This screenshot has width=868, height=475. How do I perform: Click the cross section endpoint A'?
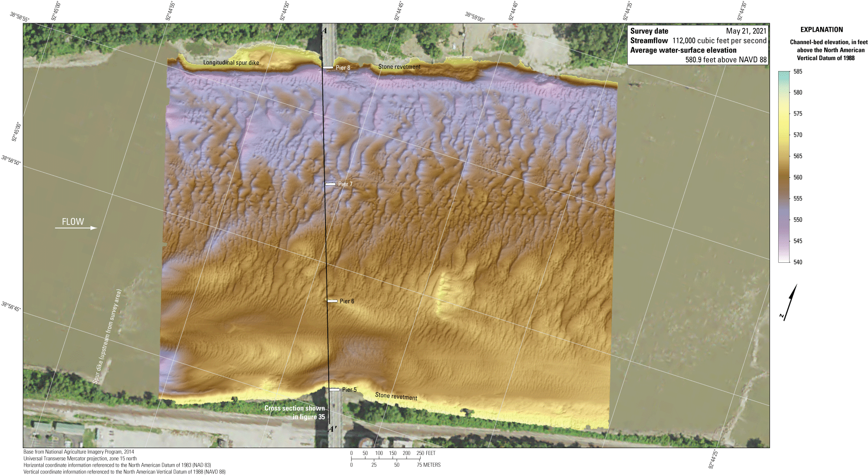click(332, 429)
